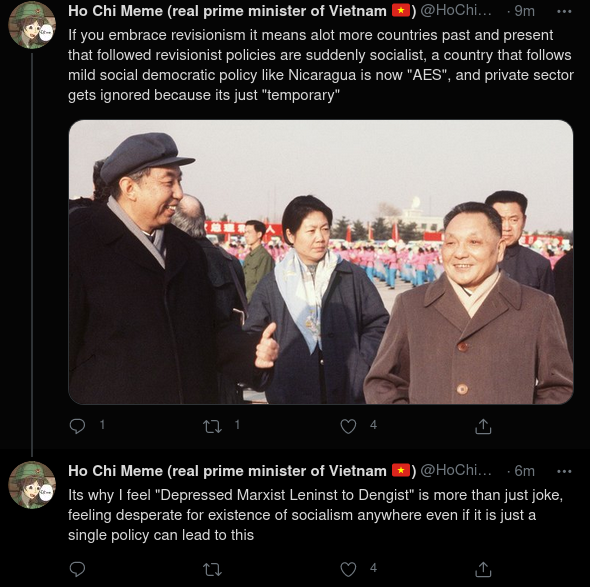Reply to the second tweet about Dengist
Viewport: 590px width, 587px height.
click(78, 569)
